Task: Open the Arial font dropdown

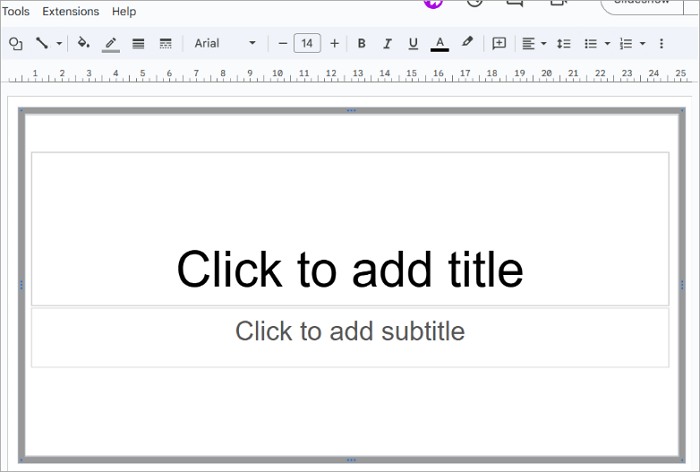Action: [x=225, y=43]
